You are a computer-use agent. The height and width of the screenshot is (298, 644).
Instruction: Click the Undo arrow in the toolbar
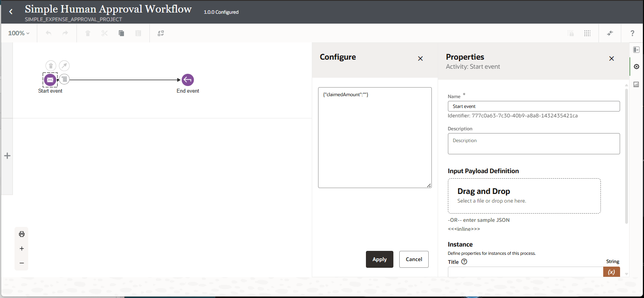tap(49, 33)
